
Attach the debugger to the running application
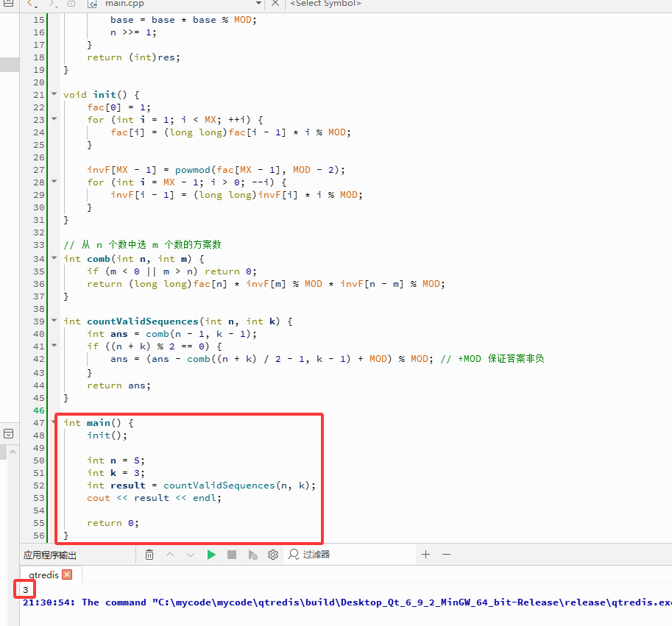tap(253, 555)
